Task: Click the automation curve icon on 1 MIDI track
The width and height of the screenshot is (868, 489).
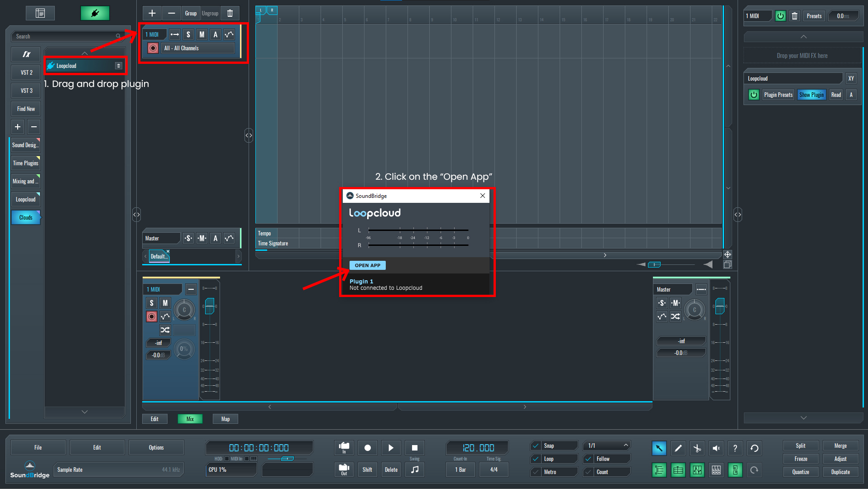Action: (x=229, y=34)
